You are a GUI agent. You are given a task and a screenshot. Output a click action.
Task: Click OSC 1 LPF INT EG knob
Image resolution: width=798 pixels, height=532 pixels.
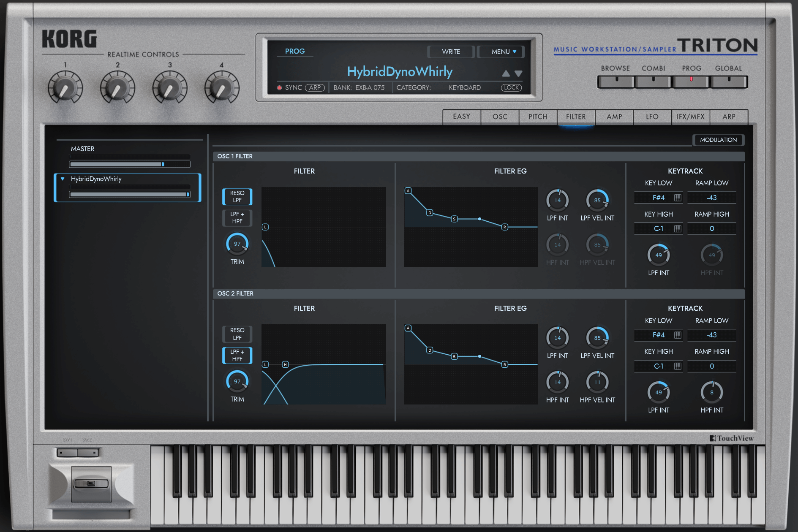click(x=558, y=200)
